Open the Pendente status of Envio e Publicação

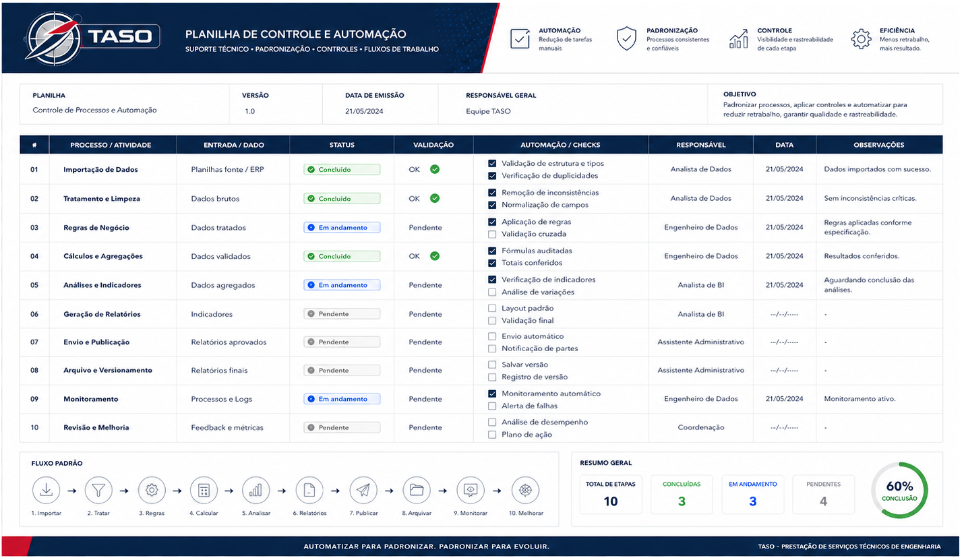click(x=342, y=342)
